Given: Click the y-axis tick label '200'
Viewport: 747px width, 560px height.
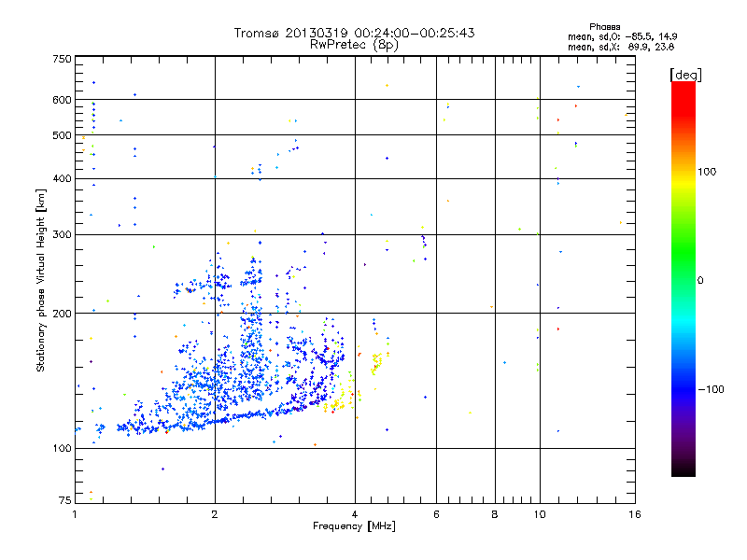Looking at the screenshot, I should [63, 314].
